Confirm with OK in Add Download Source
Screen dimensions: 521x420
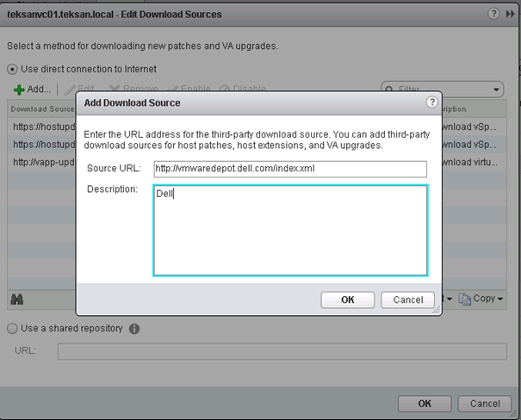(348, 300)
